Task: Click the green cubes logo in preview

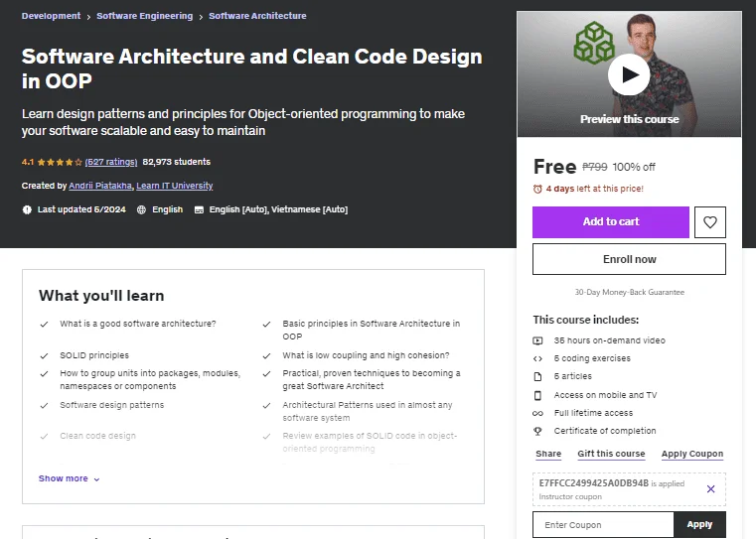Action: (594, 43)
